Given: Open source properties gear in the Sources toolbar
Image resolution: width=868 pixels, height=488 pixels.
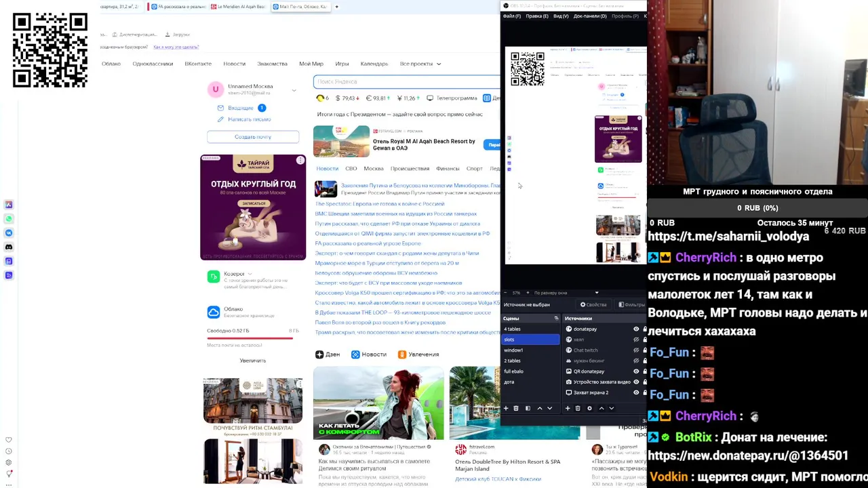Looking at the screenshot, I should tap(589, 408).
